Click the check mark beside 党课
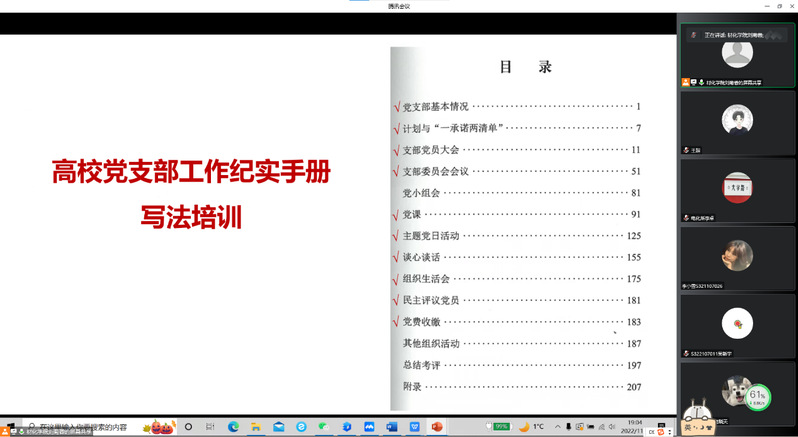798x437 pixels. (x=396, y=214)
